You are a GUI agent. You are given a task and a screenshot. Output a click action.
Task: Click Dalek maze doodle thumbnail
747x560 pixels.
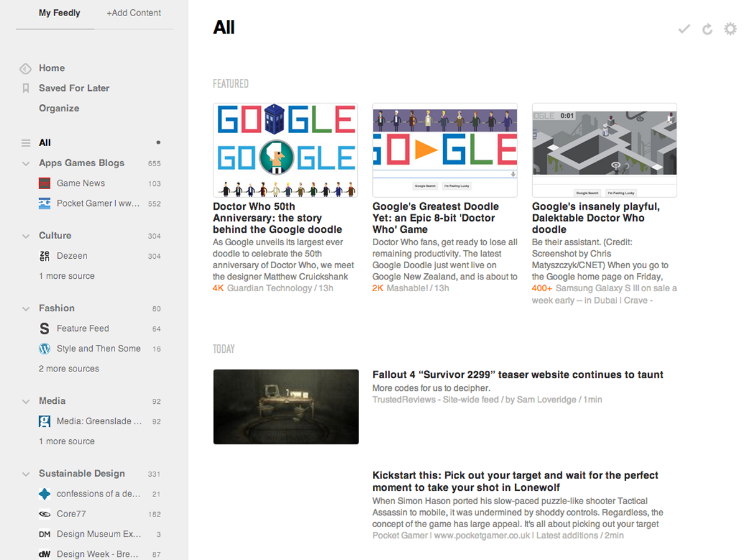click(604, 150)
